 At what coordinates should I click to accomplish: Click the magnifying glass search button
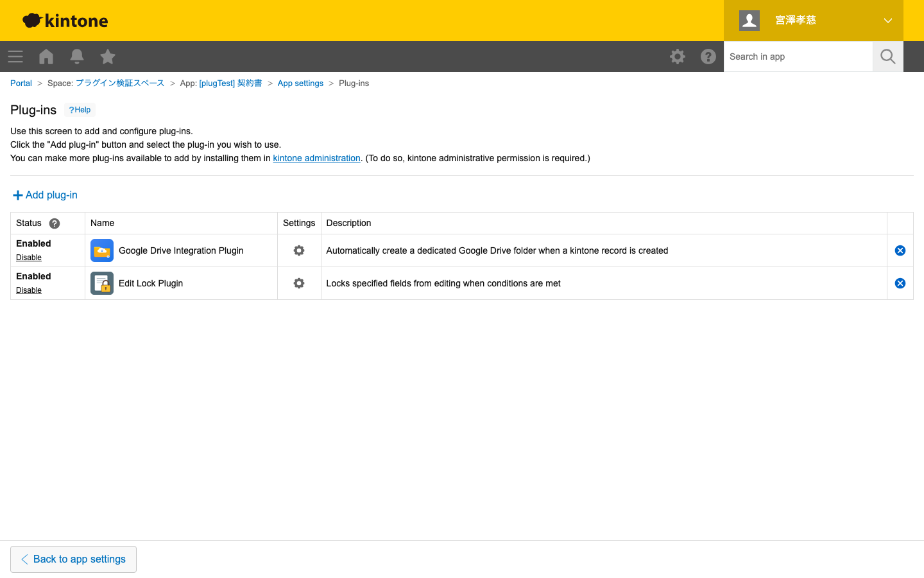click(888, 57)
